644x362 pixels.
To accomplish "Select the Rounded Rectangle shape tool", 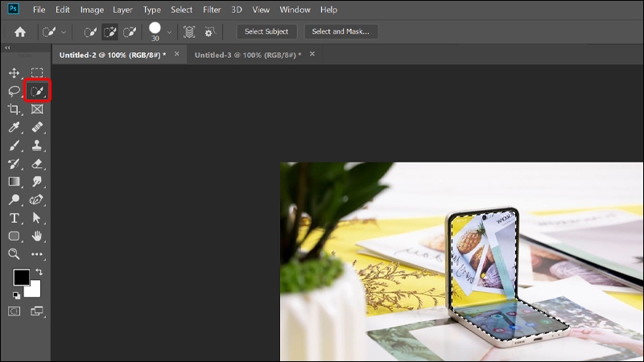I will [14, 236].
